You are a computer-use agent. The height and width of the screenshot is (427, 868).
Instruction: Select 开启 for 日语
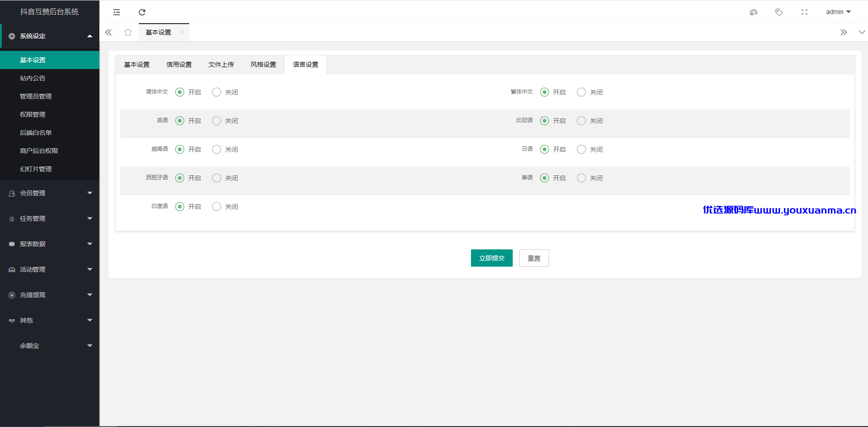553,149
